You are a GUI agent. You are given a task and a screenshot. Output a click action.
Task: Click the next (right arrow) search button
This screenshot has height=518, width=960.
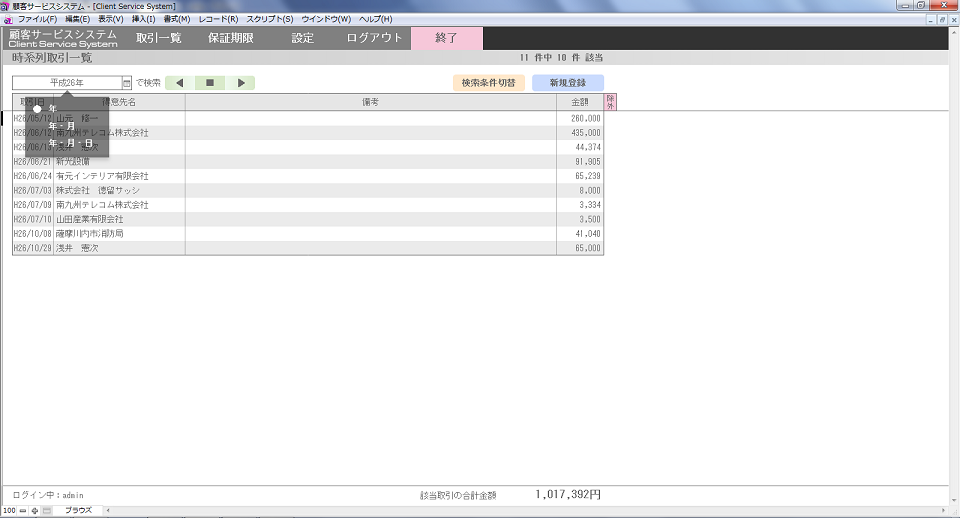coord(241,83)
